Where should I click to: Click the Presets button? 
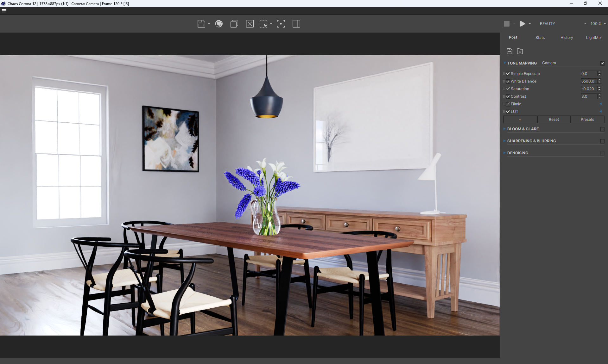(x=587, y=120)
